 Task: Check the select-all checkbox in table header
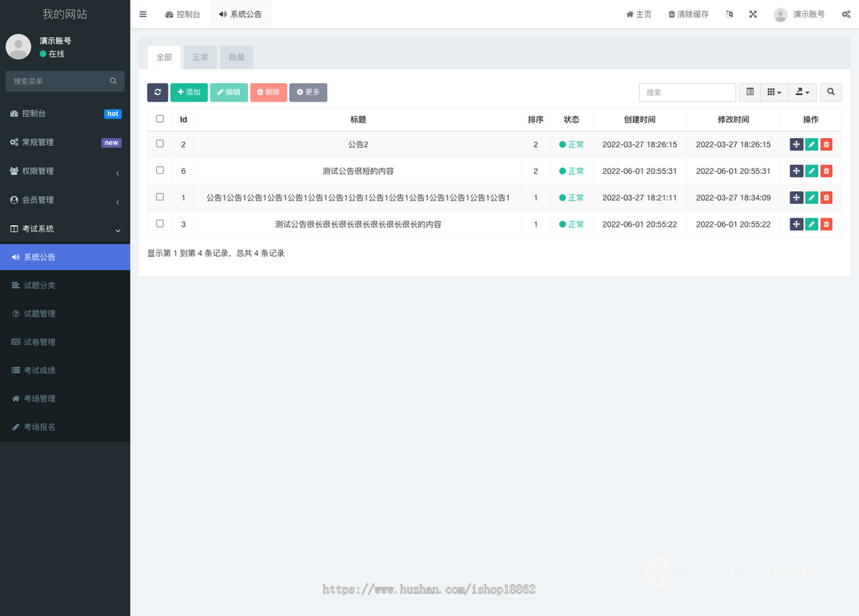pos(160,118)
